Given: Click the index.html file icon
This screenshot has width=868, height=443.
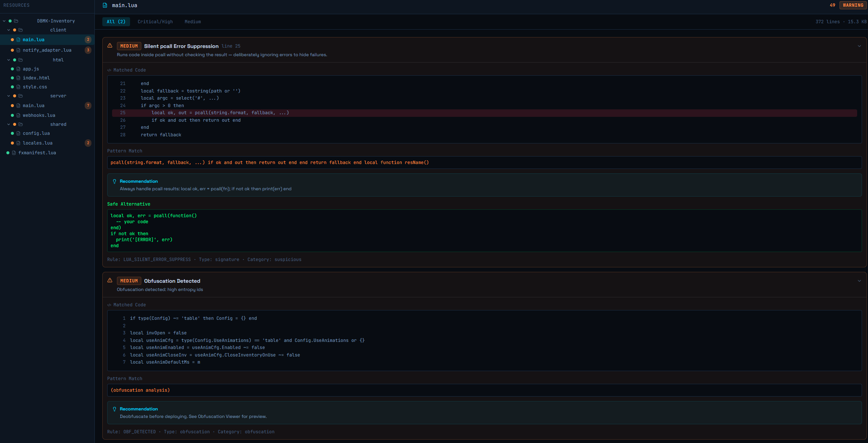Looking at the screenshot, I should (18, 78).
